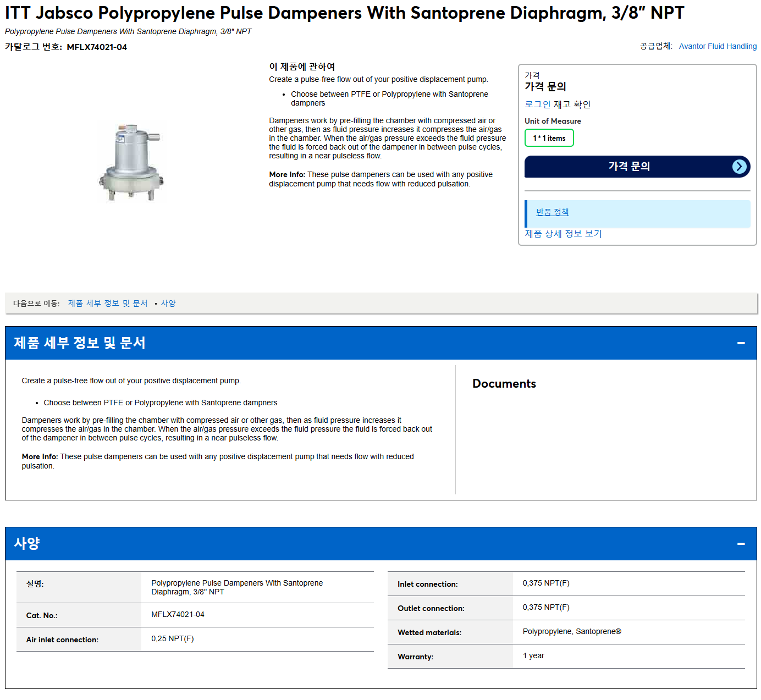
Task: Click the Air inlet connection: label
Action: click(x=62, y=640)
